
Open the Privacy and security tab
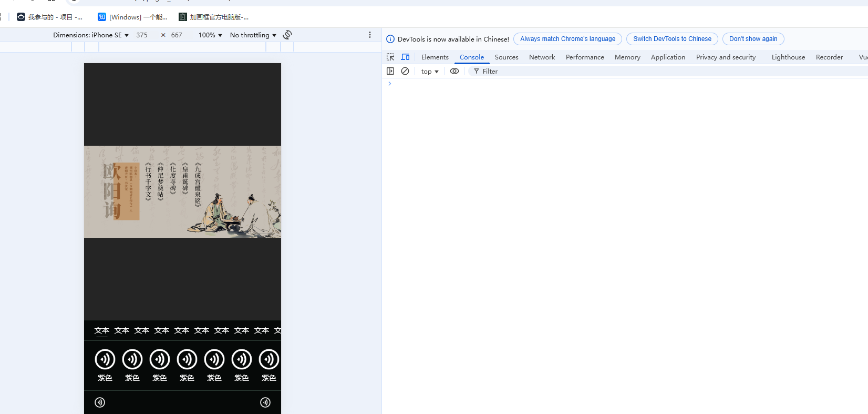(x=726, y=57)
